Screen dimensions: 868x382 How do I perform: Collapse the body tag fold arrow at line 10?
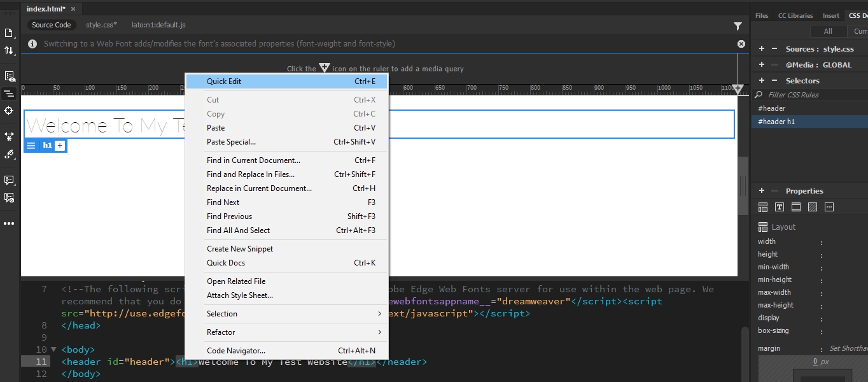tap(53, 350)
